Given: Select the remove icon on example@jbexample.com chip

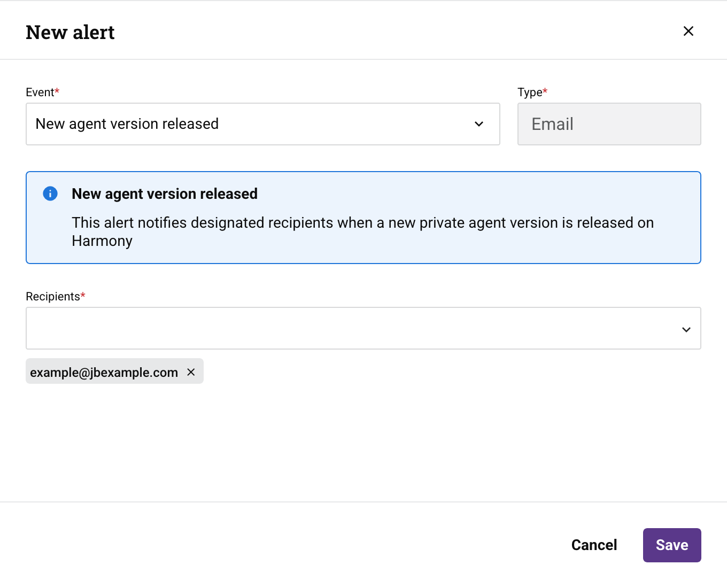Looking at the screenshot, I should (x=191, y=372).
